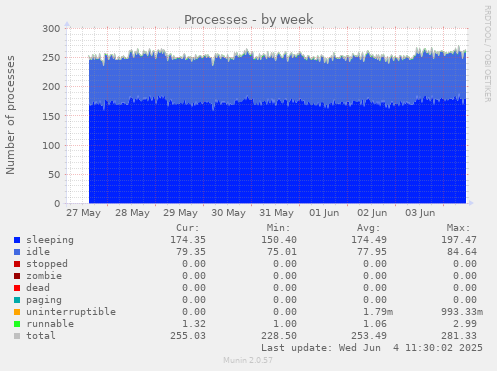The image size is (497, 371).
Task: Click the runnable legend color swatch
Action: (17, 324)
